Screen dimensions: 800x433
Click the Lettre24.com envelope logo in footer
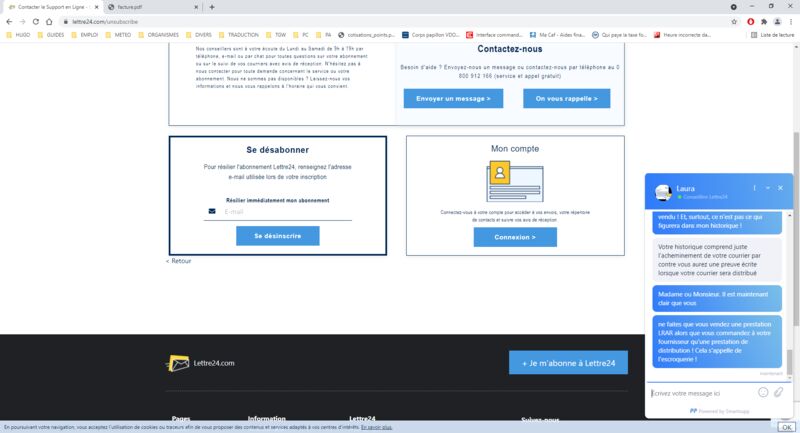pyautogui.click(x=178, y=363)
